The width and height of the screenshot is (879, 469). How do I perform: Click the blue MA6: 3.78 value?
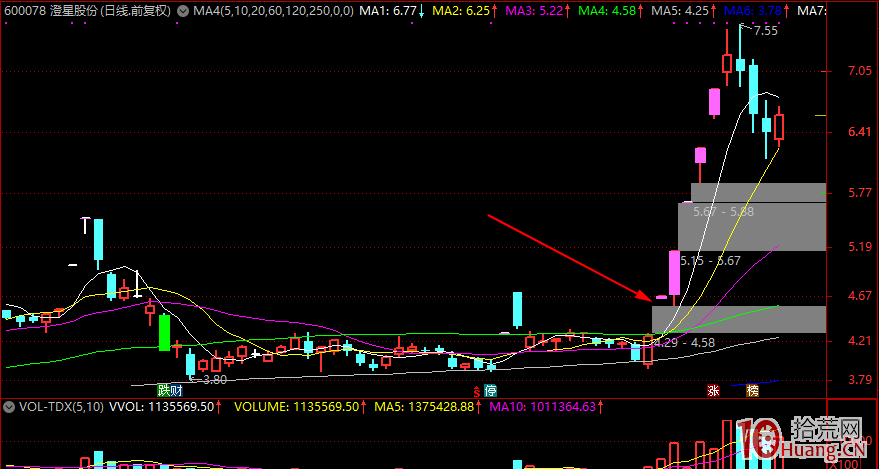[755, 10]
